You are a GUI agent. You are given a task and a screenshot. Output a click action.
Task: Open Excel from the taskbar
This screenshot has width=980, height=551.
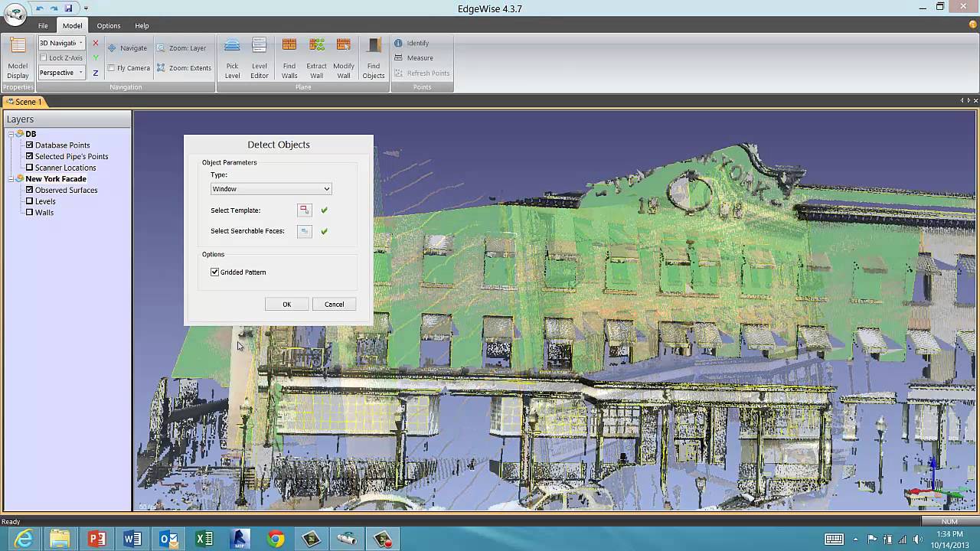tap(204, 540)
